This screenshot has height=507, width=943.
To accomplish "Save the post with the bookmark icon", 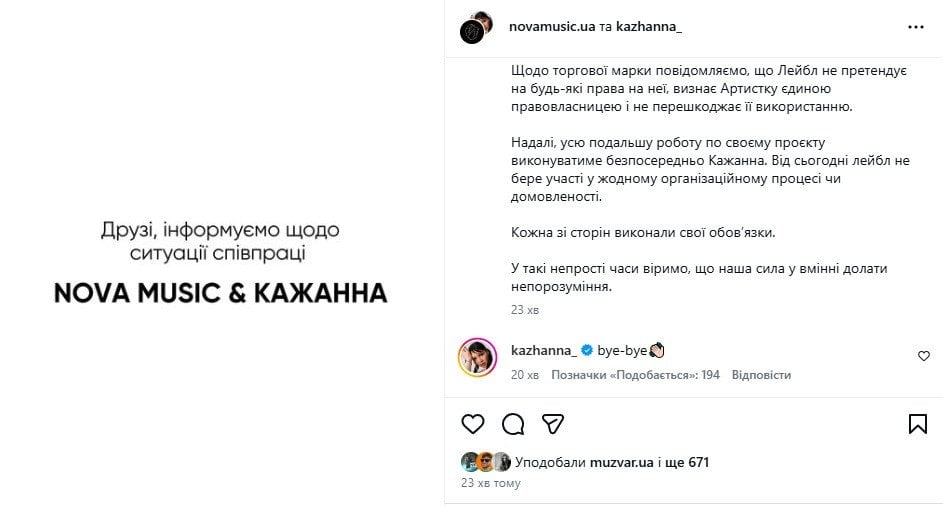I will click(x=918, y=424).
